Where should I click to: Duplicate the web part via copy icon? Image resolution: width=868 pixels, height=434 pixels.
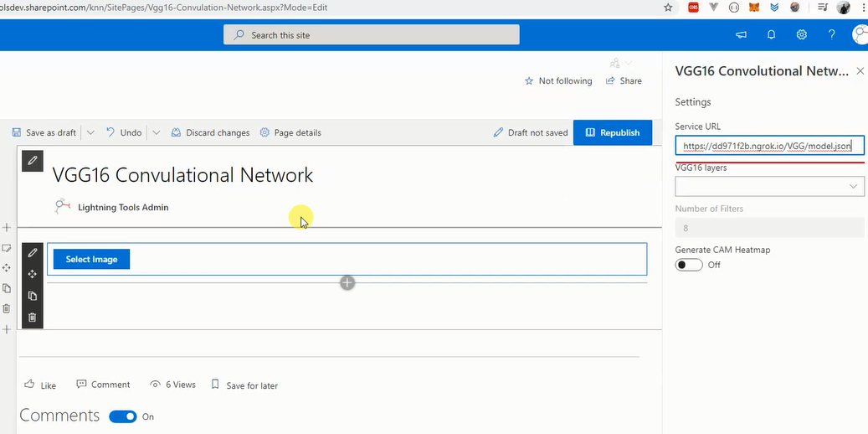pyautogui.click(x=32, y=296)
